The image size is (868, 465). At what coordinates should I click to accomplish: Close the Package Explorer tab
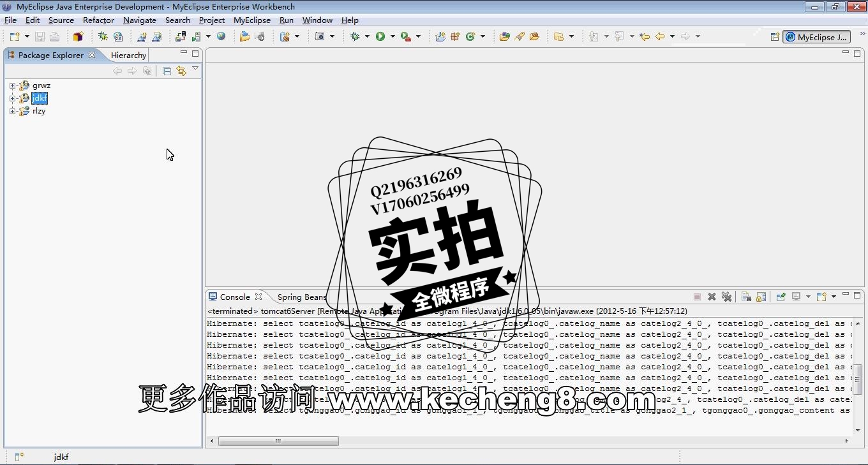tap(92, 55)
